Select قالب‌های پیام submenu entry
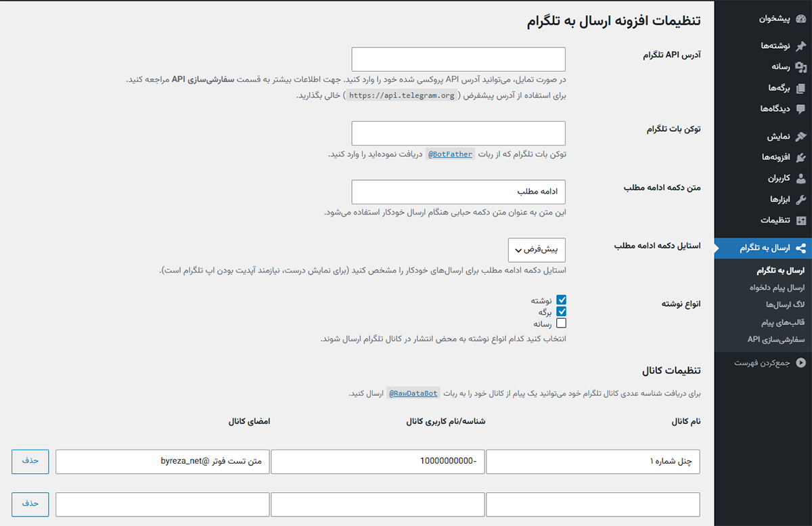This screenshot has width=812, height=526. point(783,322)
